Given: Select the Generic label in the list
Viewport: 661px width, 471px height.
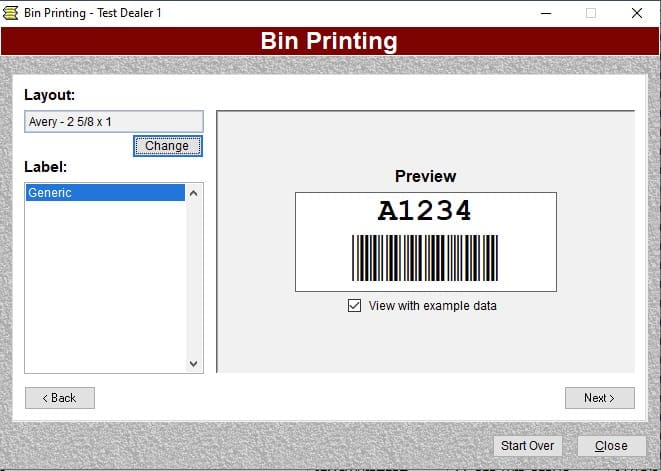Looking at the screenshot, I should tap(105, 193).
